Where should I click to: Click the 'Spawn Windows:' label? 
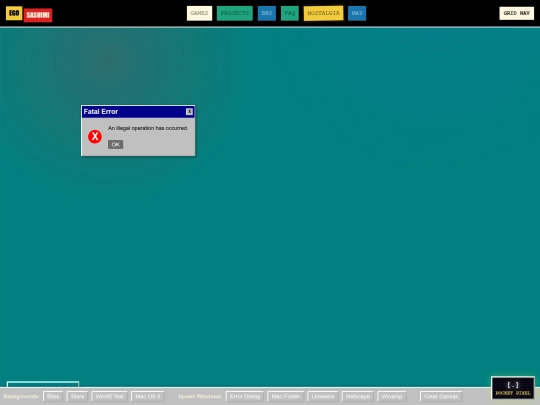[200, 396]
